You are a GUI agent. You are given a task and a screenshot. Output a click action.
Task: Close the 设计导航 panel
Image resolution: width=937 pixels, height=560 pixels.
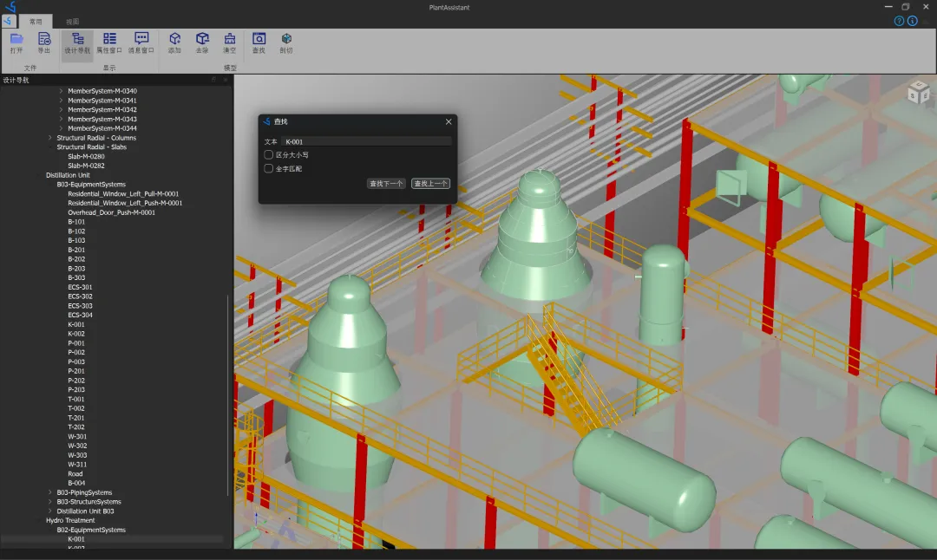point(226,80)
